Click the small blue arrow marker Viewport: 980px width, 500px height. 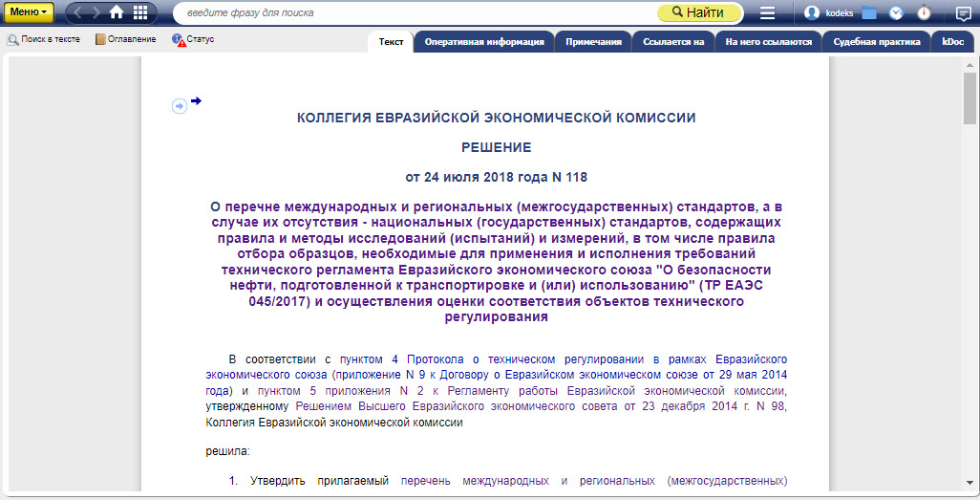196,100
